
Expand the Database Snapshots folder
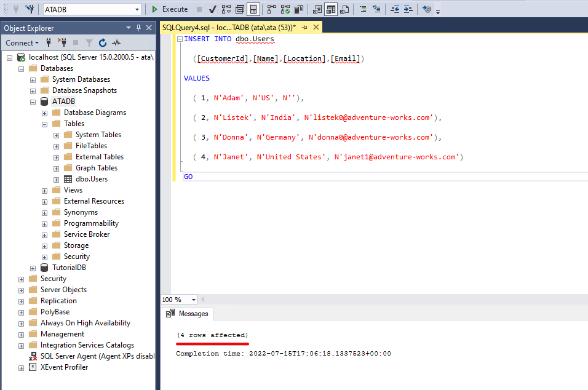(33, 91)
